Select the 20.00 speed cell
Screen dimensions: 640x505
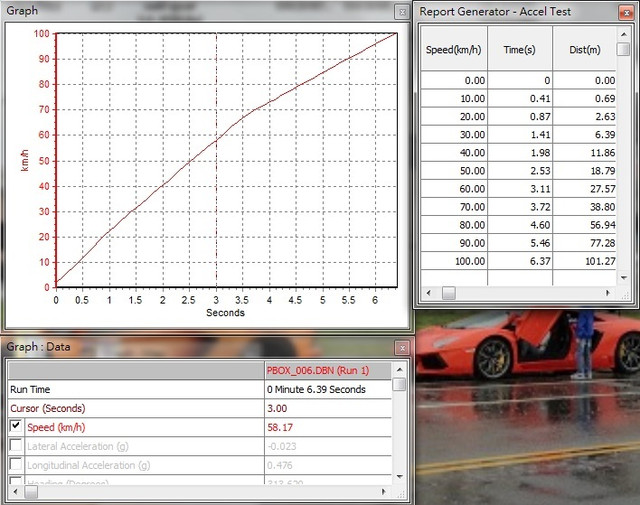click(454, 116)
